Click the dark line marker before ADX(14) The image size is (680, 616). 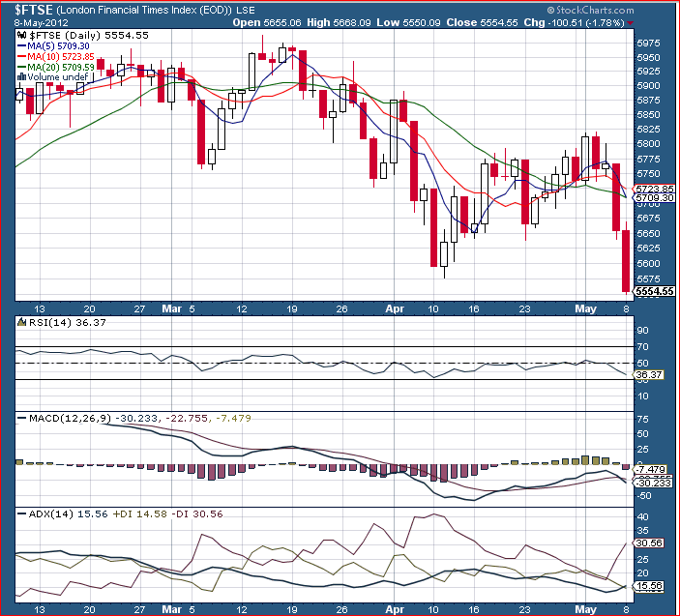[x=21, y=514]
